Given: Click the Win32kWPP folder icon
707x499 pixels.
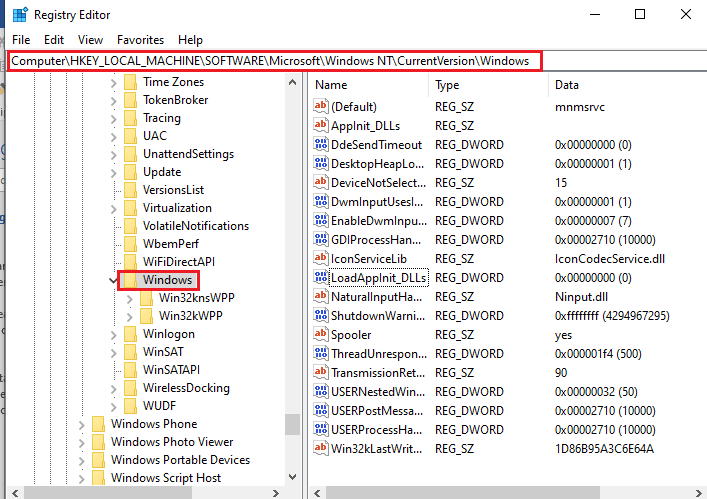Looking at the screenshot, I should tap(146, 316).
